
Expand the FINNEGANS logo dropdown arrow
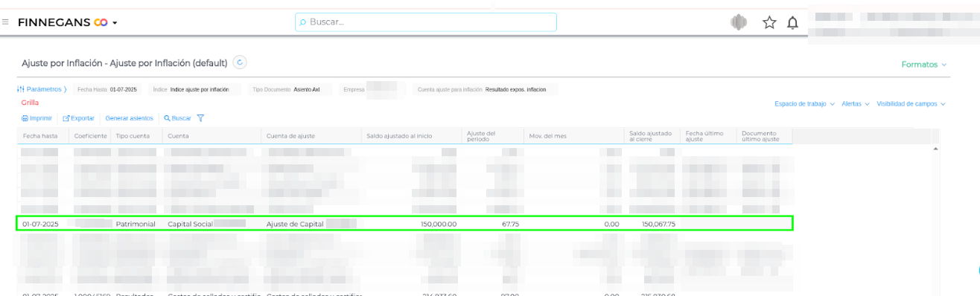[x=115, y=23]
